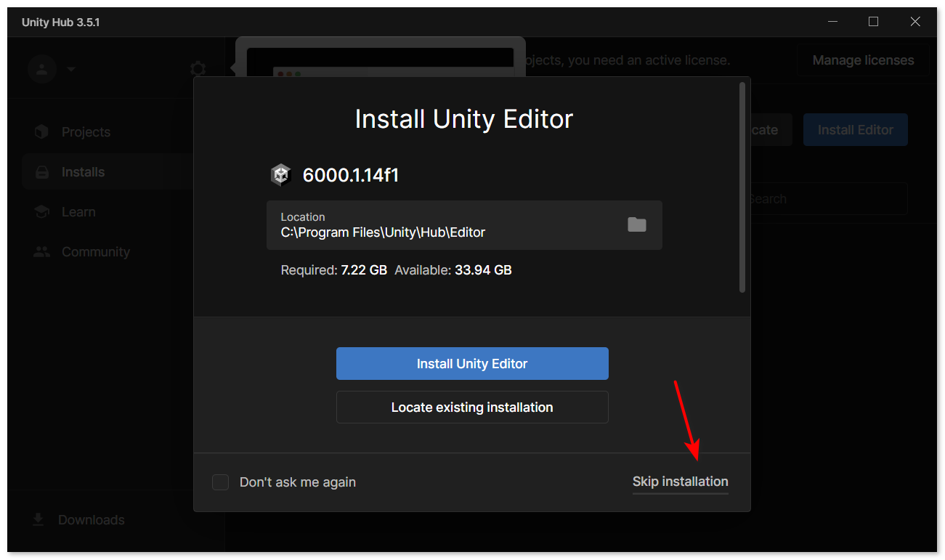This screenshot has width=945, height=560.
Task: Click the Install Unity Editor blue button
Action: pos(472,363)
